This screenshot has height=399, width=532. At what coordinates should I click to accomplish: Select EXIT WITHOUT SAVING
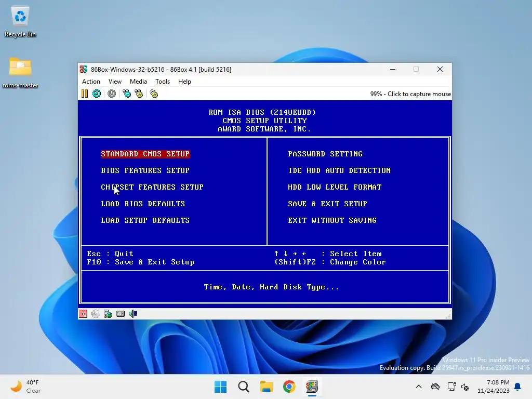pyautogui.click(x=332, y=220)
